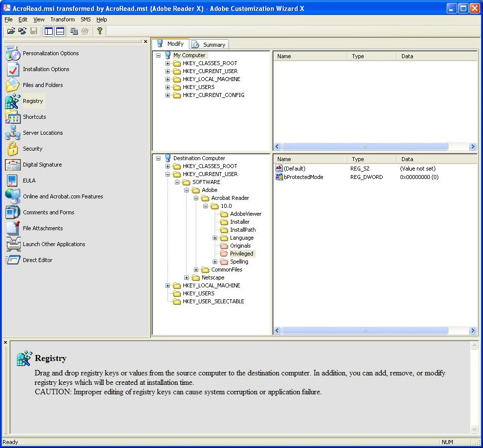Click the Originals folder icon
This screenshot has height=448, width=483.
click(x=224, y=246)
